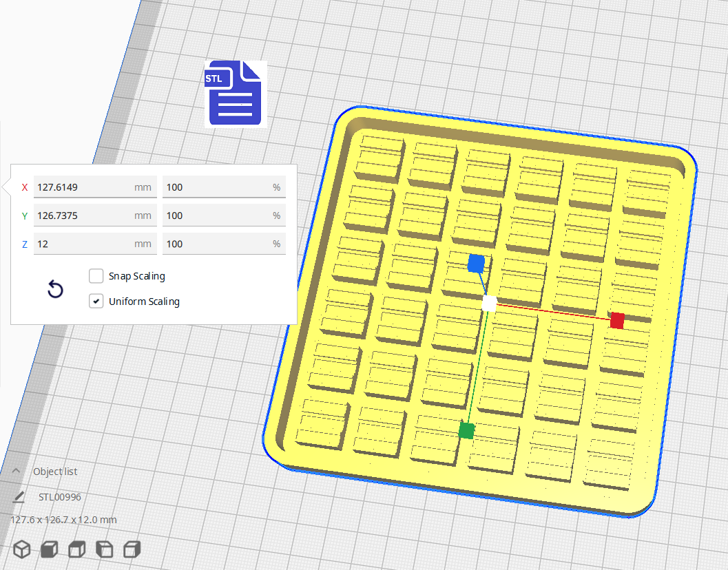
Task: Uncheck the Uniform Scaling checkbox
Action: point(96,302)
